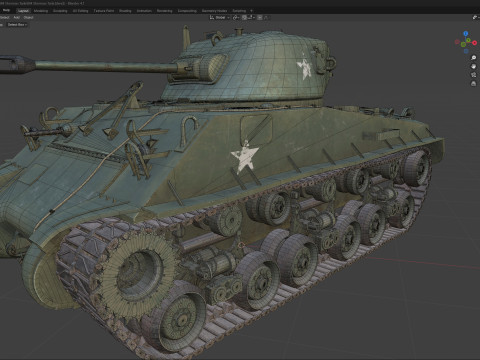This screenshot has height=360, width=480.
Task: Open the pivot point dropdown
Action: pyautogui.click(x=236, y=17)
